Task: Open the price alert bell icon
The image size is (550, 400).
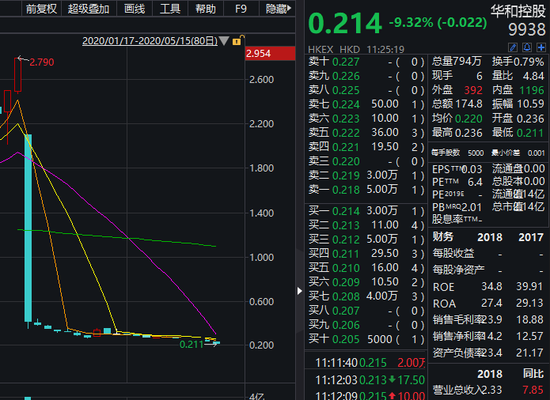Action: pos(527,48)
